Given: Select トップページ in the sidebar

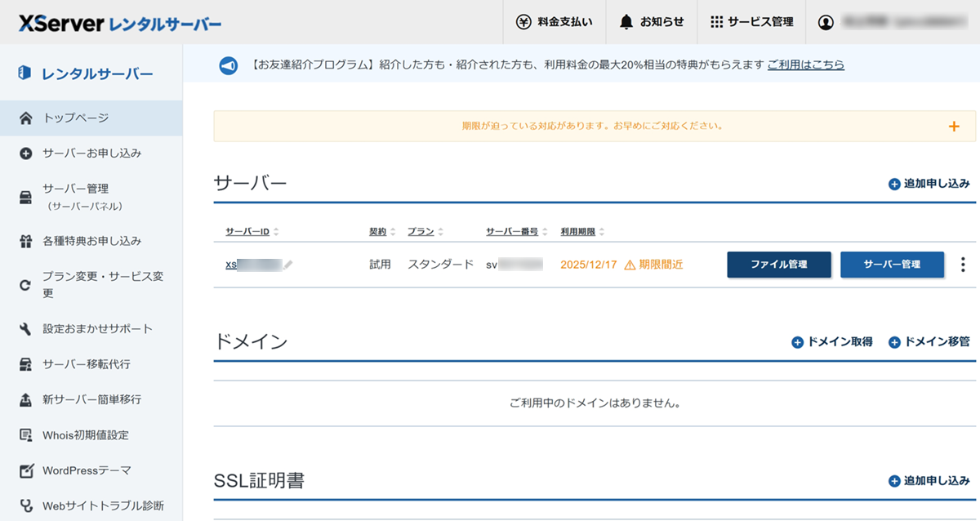Looking at the screenshot, I should pos(75,118).
